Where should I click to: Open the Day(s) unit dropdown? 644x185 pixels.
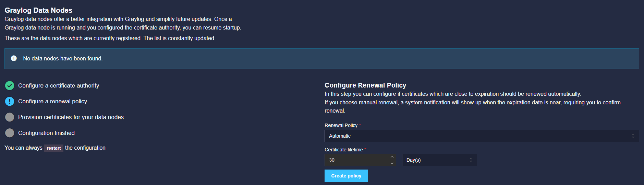(x=439, y=160)
